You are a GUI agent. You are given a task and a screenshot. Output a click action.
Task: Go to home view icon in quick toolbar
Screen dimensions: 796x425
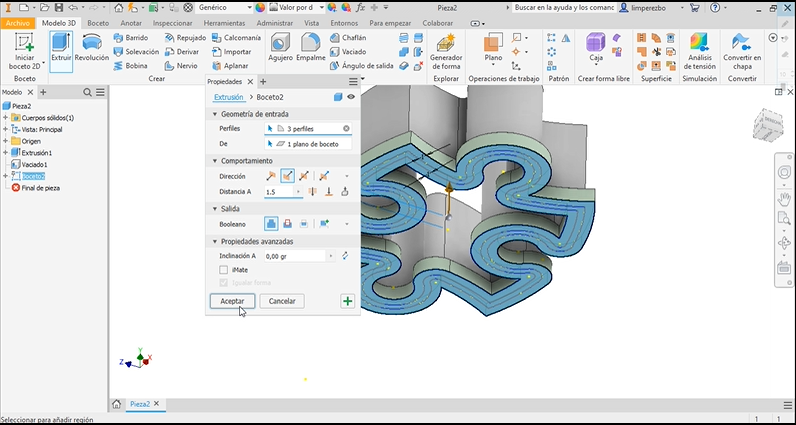click(118, 8)
